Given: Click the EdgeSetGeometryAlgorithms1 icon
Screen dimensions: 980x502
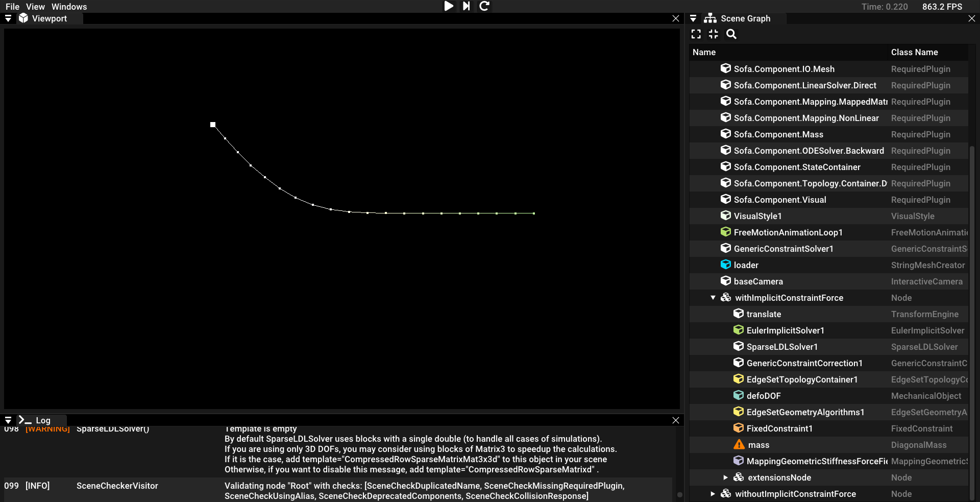Looking at the screenshot, I should (739, 412).
